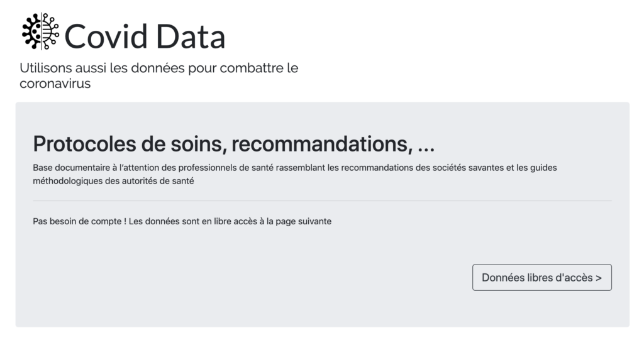Click the solid left half of virus logo
Viewport: 644px width, 338px height.
coord(31,31)
